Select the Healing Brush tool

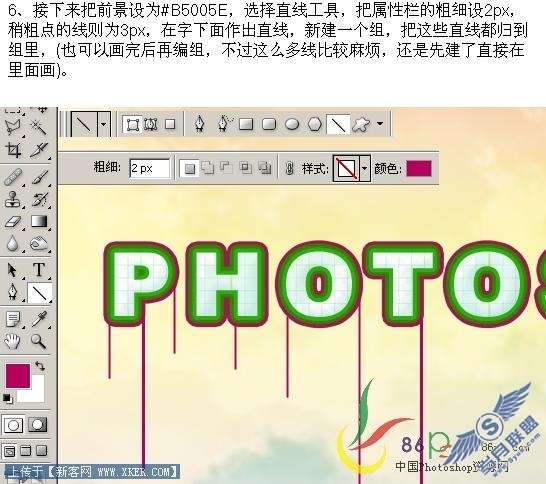(x=13, y=177)
